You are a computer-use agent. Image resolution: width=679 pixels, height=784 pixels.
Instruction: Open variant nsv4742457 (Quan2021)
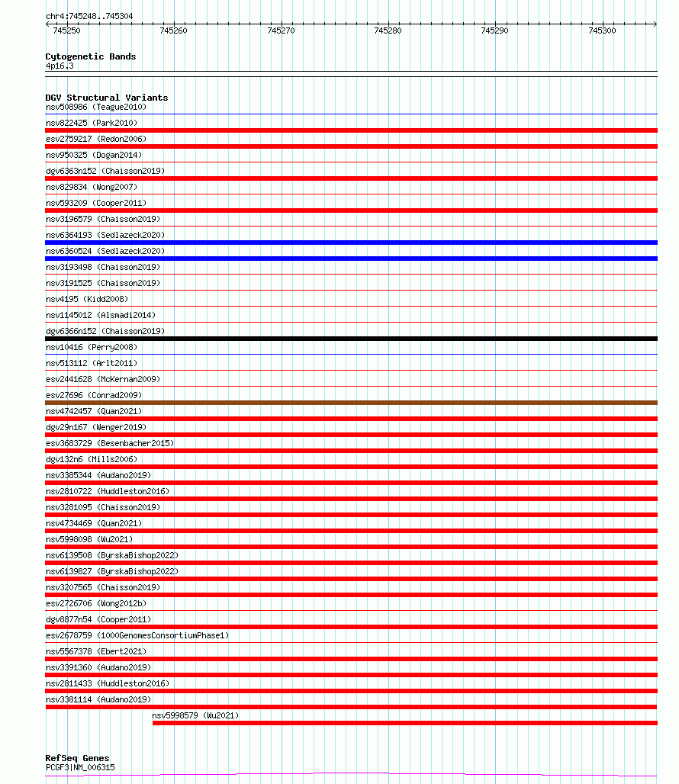click(x=94, y=411)
